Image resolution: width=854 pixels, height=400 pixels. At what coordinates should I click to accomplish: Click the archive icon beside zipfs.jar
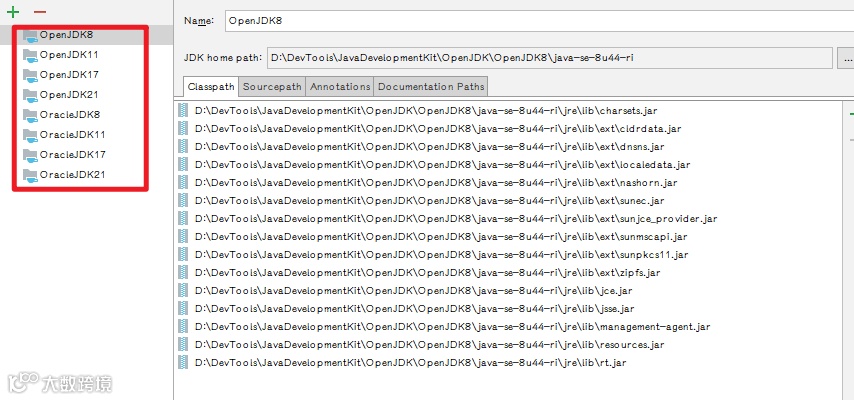(x=183, y=272)
